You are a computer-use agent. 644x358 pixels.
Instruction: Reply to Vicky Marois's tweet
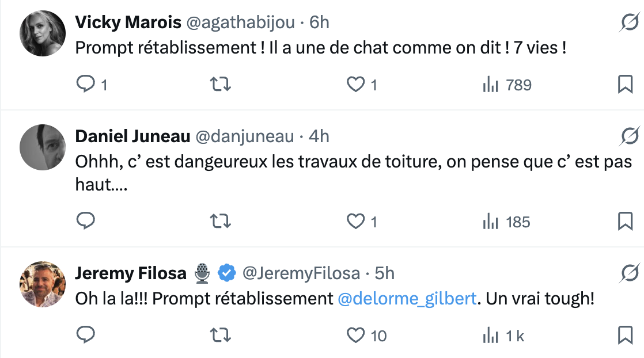point(85,85)
